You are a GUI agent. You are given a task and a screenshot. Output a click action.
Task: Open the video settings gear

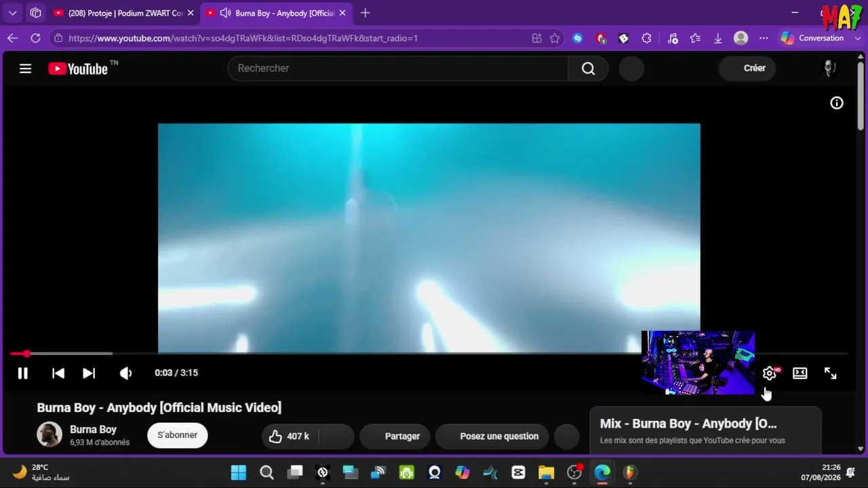tap(770, 373)
